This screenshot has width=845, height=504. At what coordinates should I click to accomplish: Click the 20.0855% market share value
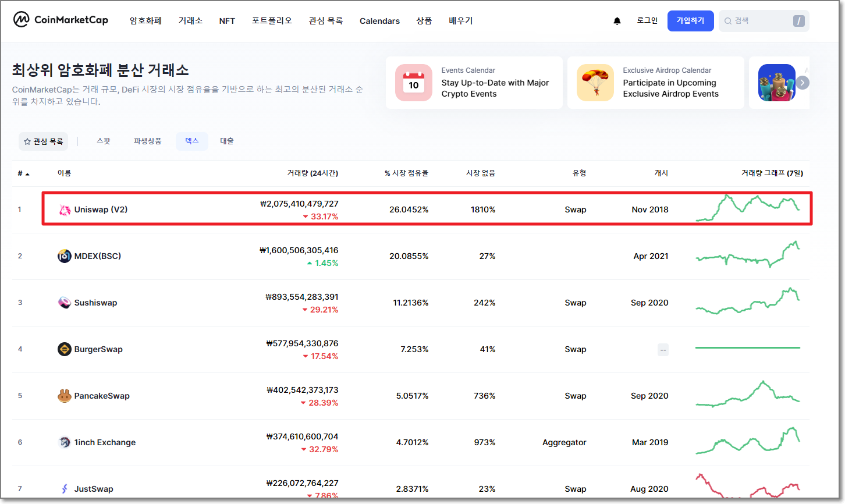pos(409,256)
